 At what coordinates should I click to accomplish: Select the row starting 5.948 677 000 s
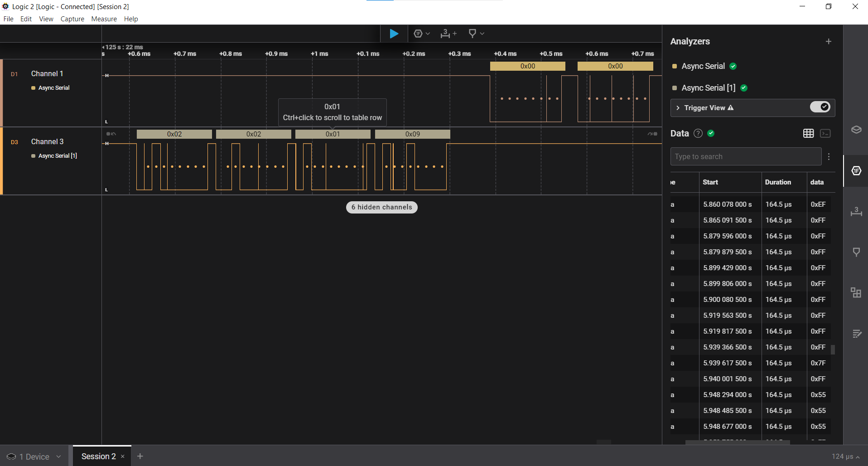point(751,427)
